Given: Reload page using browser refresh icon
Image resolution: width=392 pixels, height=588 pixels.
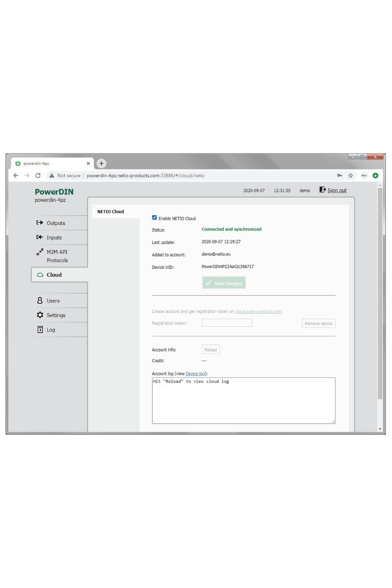Looking at the screenshot, I should [x=38, y=175].
